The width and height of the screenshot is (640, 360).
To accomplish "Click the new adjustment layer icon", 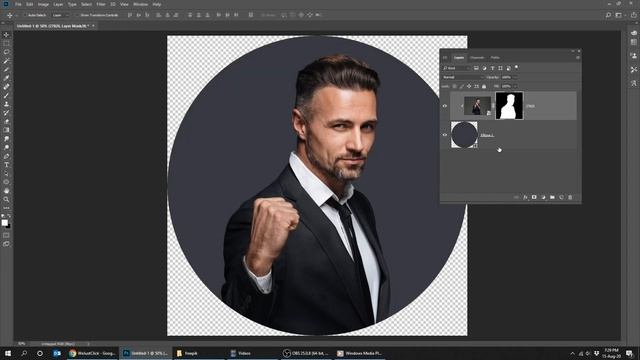I will coord(543,198).
